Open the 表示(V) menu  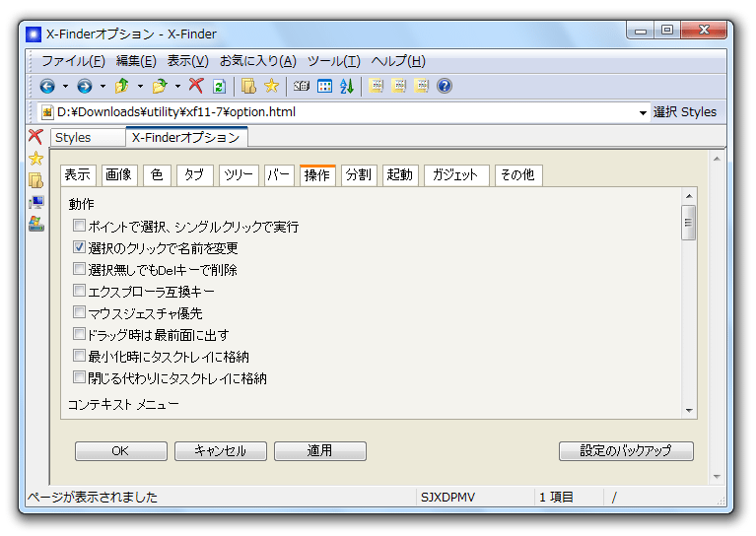pyautogui.click(x=187, y=61)
